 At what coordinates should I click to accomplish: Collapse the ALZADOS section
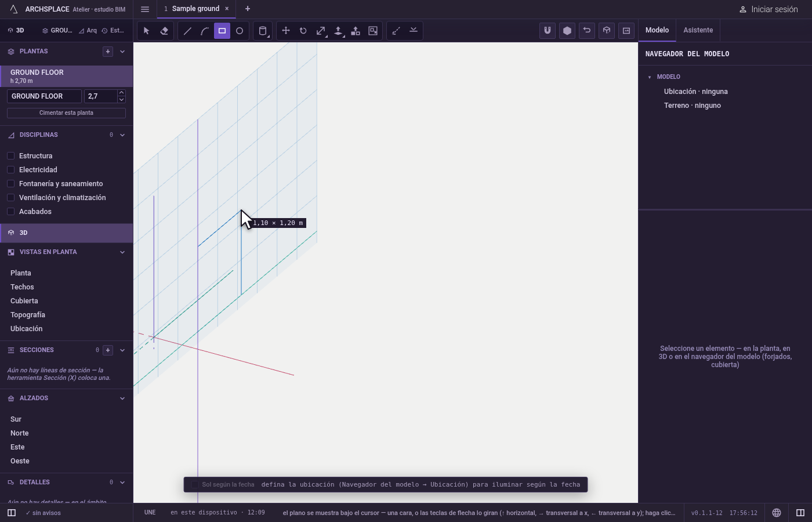coord(122,398)
